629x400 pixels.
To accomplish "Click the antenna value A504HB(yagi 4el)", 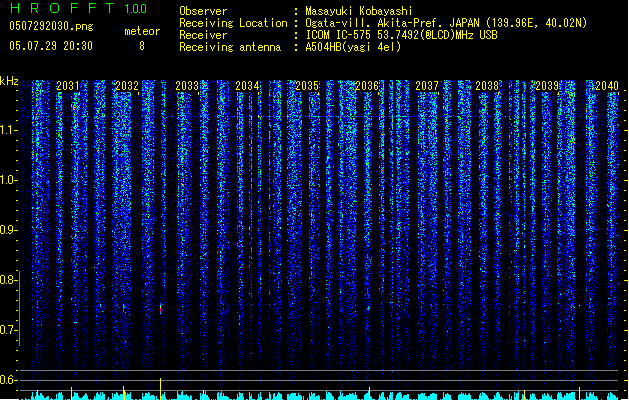I will [353, 47].
